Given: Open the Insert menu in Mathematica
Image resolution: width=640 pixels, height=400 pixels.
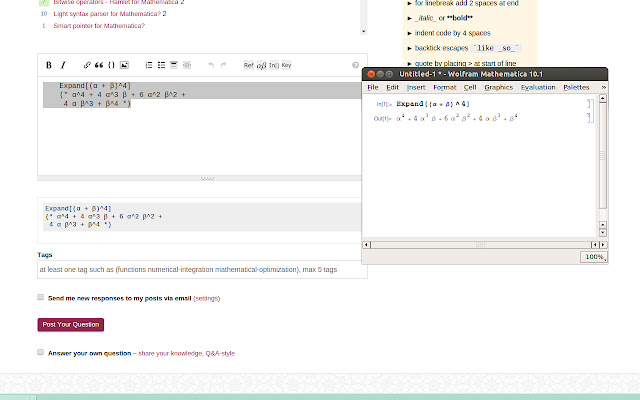Looking at the screenshot, I should point(416,87).
